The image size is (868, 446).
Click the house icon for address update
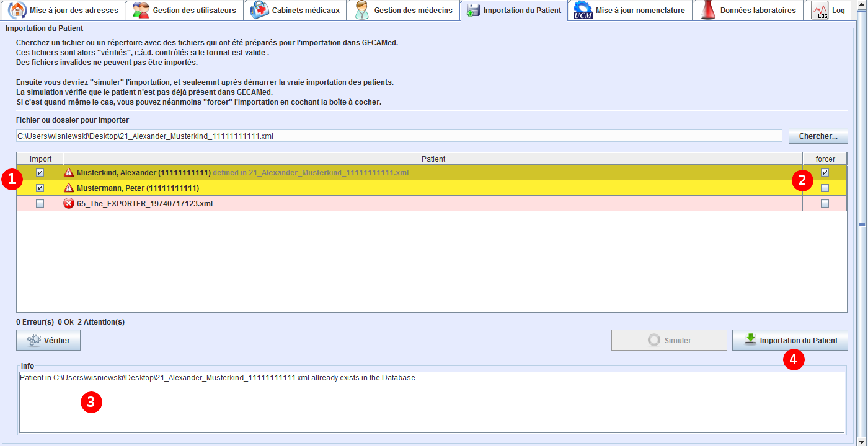(17, 11)
